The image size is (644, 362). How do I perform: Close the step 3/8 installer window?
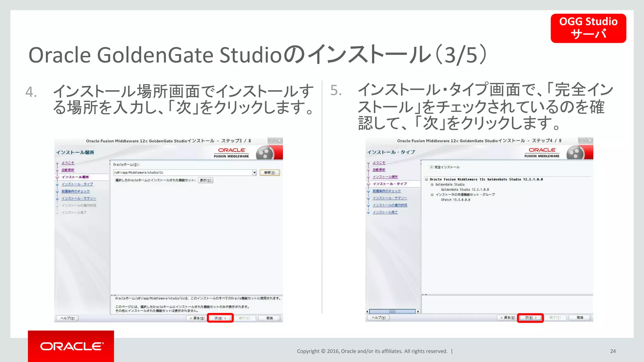click(279, 141)
